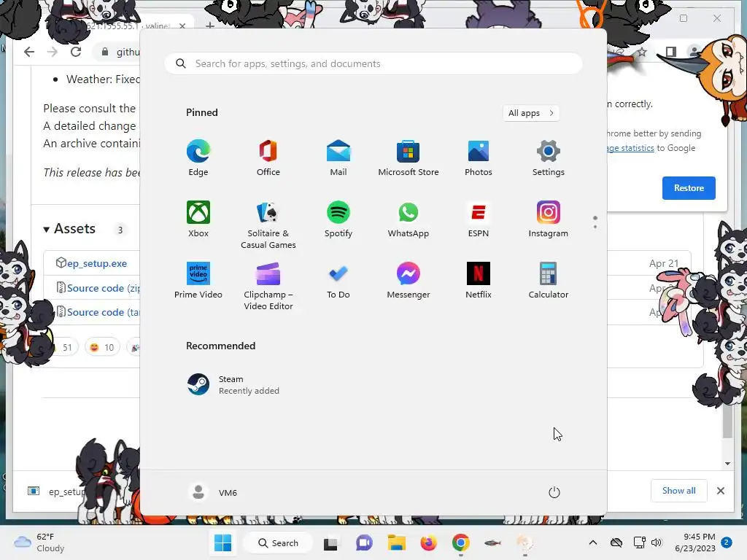Launch Prime Video
The height and width of the screenshot is (560, 747).
198,281
